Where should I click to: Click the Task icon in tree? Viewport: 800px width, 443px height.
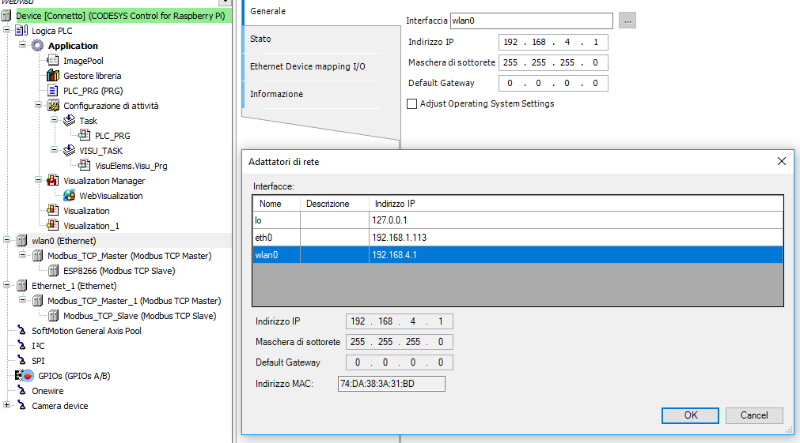point(69,121)
